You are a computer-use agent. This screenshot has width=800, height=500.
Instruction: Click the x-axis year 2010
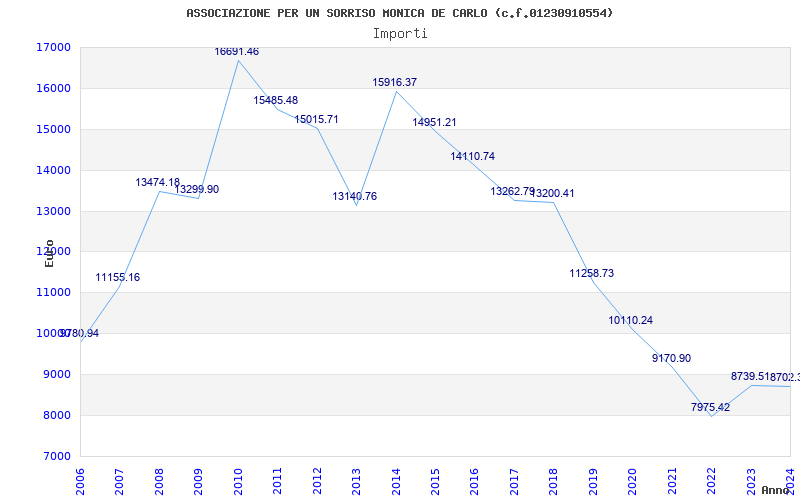click(238, 482)
